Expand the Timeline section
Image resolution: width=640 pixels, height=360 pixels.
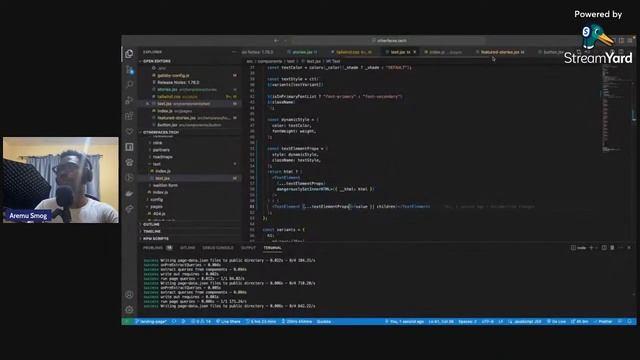point(152,231)
